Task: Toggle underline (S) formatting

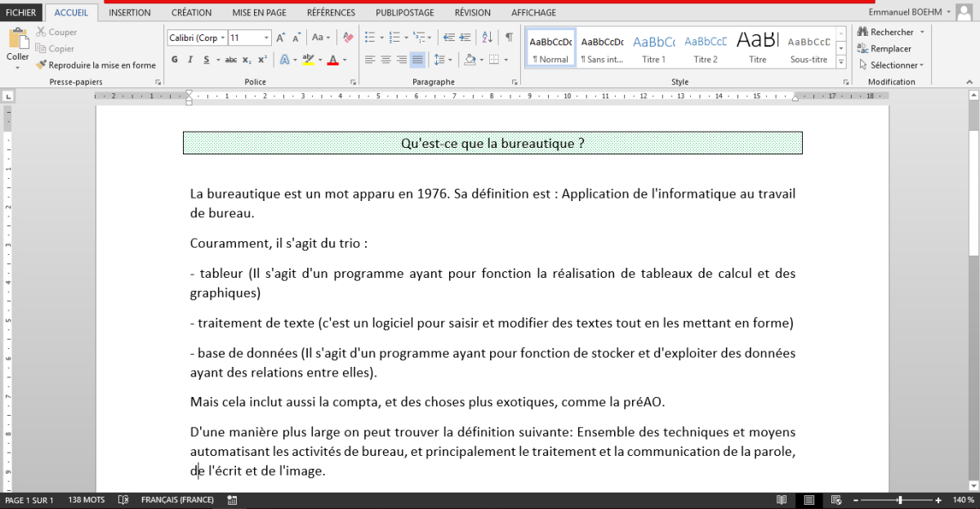Action: click(x=207, y=60)
